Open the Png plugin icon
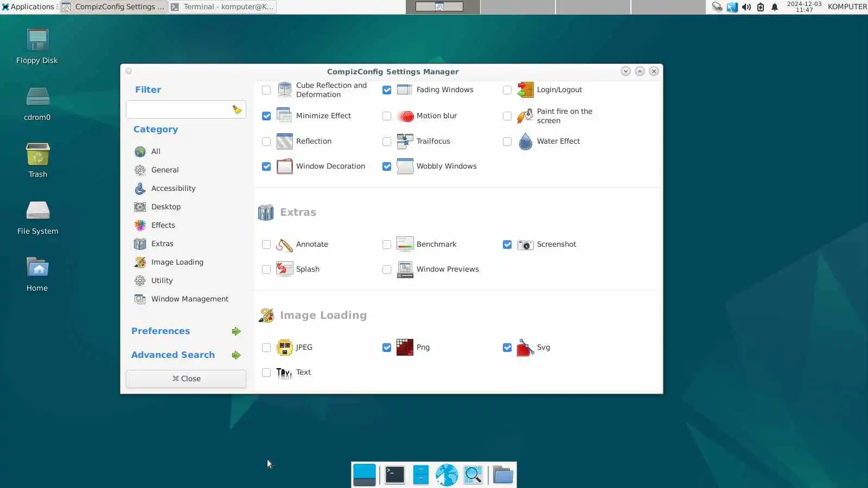This screenshot has width=868, height=488. point(405,347)
